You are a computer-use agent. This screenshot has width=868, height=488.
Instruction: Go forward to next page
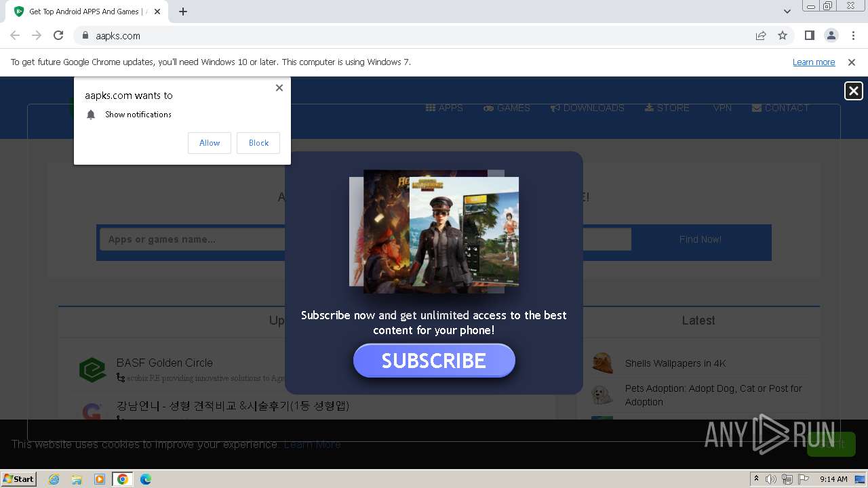point(37,35)
